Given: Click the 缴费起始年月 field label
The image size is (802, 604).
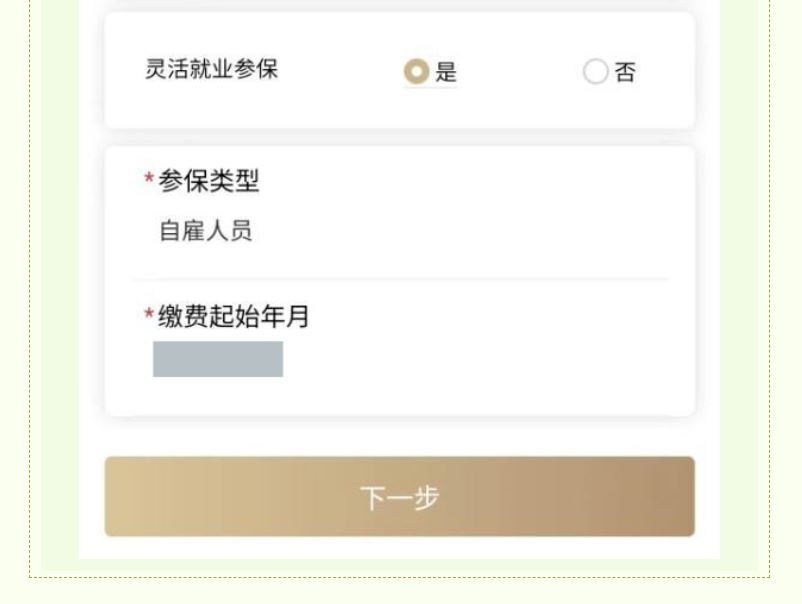Looking at the screenshot, I should click(x=234, y=318).
